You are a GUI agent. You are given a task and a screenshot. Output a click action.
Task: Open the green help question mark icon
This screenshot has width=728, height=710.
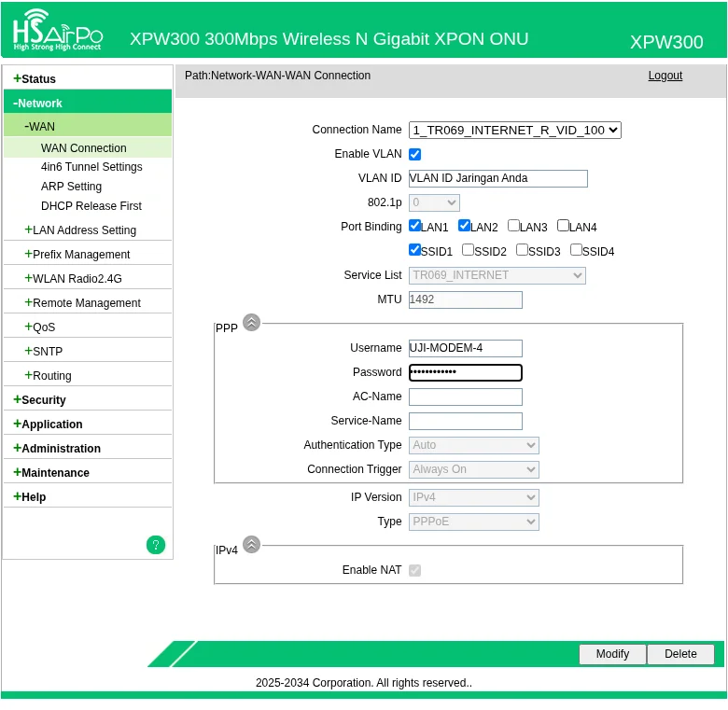coord(156,545)
